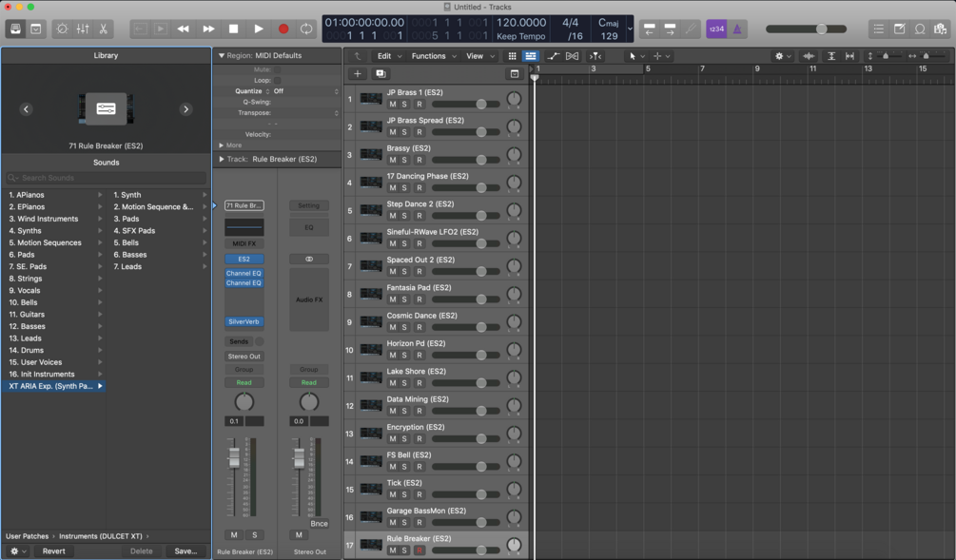Show the next patch in Library
The height and width of the screenshot is (560, 956).
point(185,109)
